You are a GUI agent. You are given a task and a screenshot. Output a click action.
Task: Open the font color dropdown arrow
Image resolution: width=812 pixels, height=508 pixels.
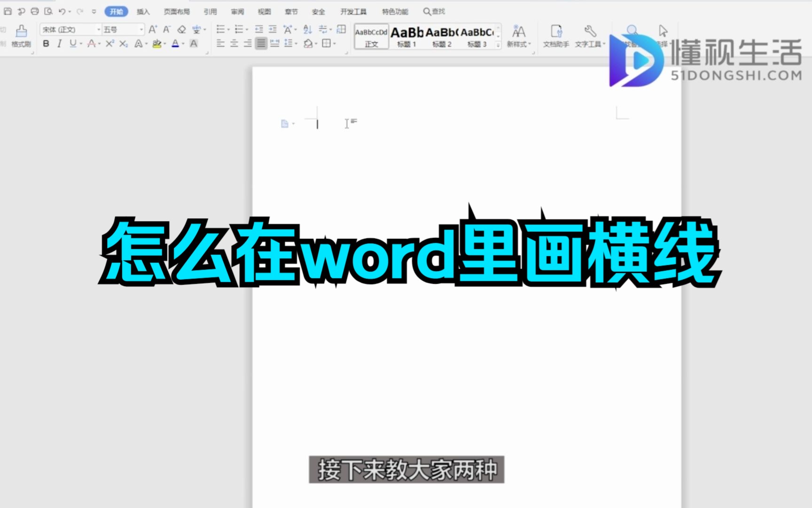click(x=183, y=44)
